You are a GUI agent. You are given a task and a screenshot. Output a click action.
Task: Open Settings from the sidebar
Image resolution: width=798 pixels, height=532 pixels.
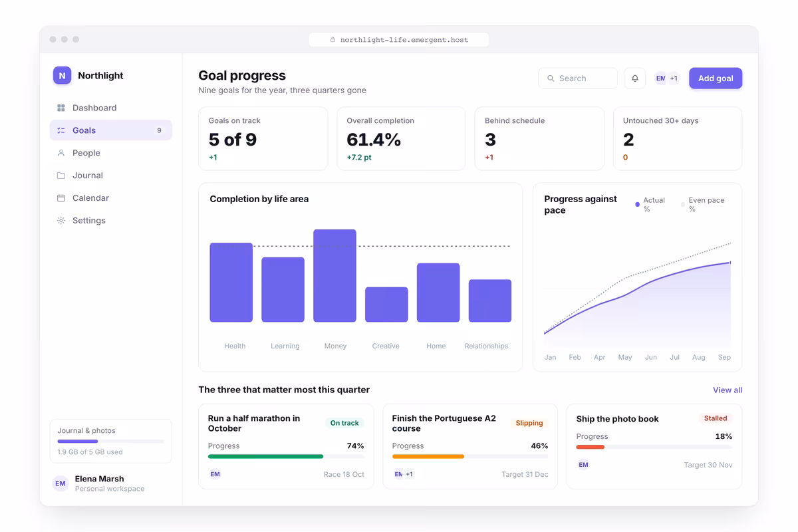(x=111, y=220)
